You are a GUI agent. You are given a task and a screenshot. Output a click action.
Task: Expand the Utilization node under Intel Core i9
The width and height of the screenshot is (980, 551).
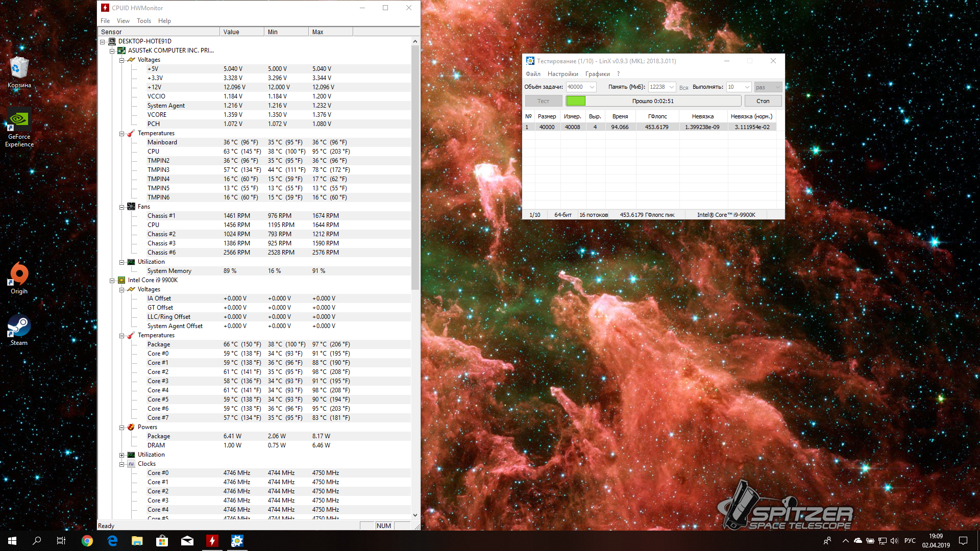(x=122, y=455)
